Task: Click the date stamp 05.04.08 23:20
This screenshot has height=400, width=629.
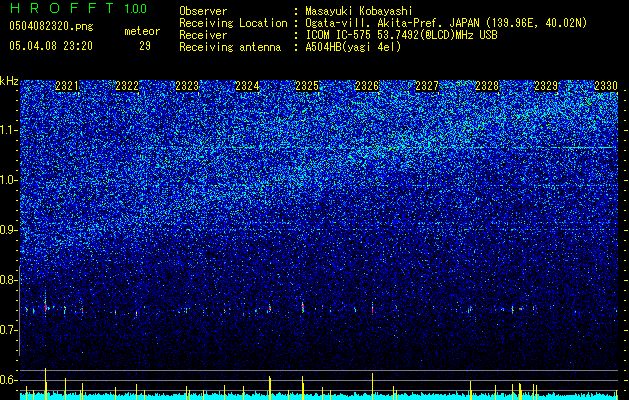Action: [x=51, y=46]
